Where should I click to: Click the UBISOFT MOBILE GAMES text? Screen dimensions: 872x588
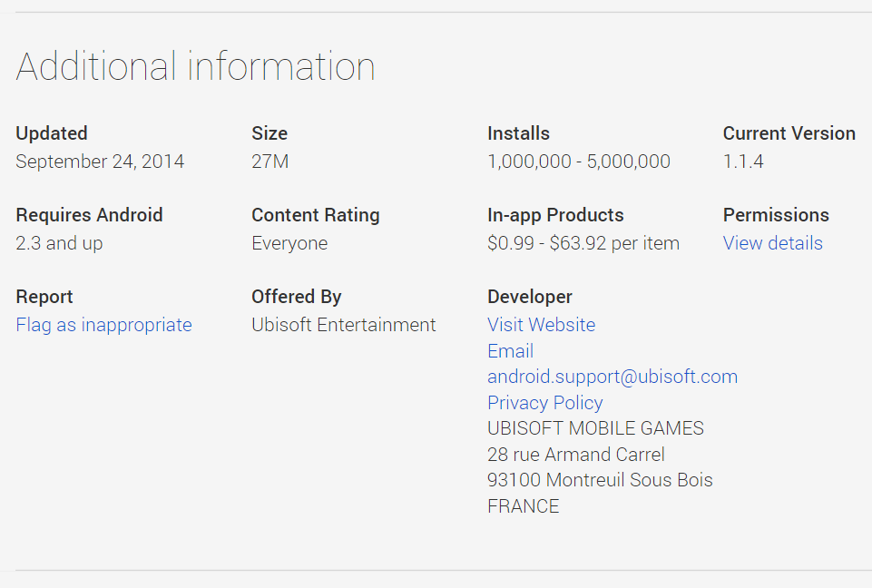pos(595,428)
